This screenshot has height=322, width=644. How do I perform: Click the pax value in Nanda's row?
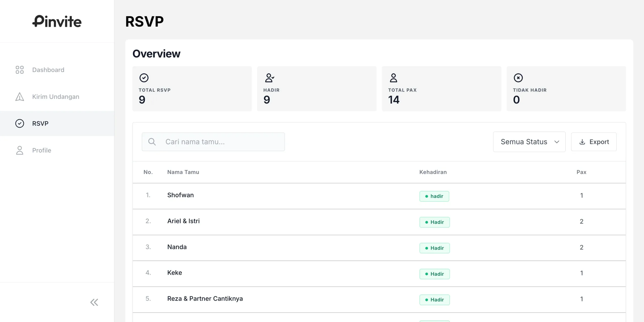[x=582, y=247]
